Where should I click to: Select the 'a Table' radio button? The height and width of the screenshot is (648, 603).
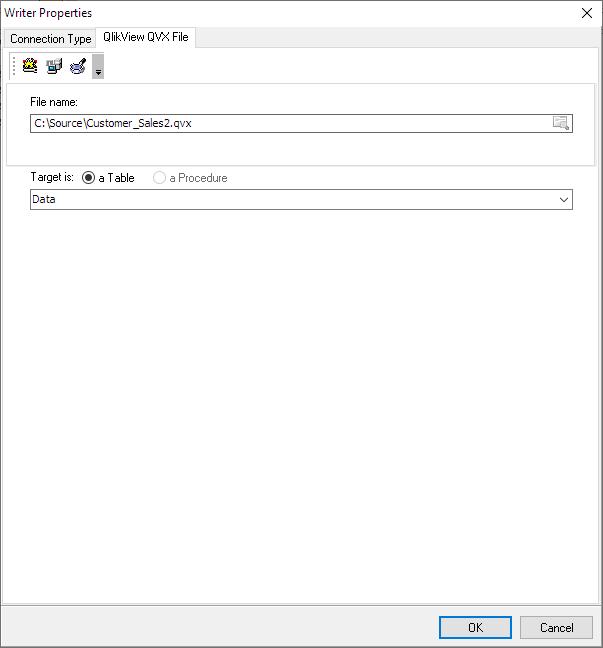pos(88,178)
